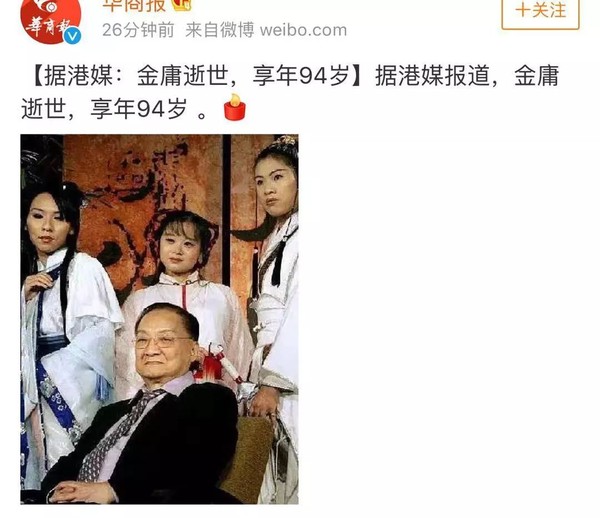Open the 华商报 red profile avatar

[51, 19]
